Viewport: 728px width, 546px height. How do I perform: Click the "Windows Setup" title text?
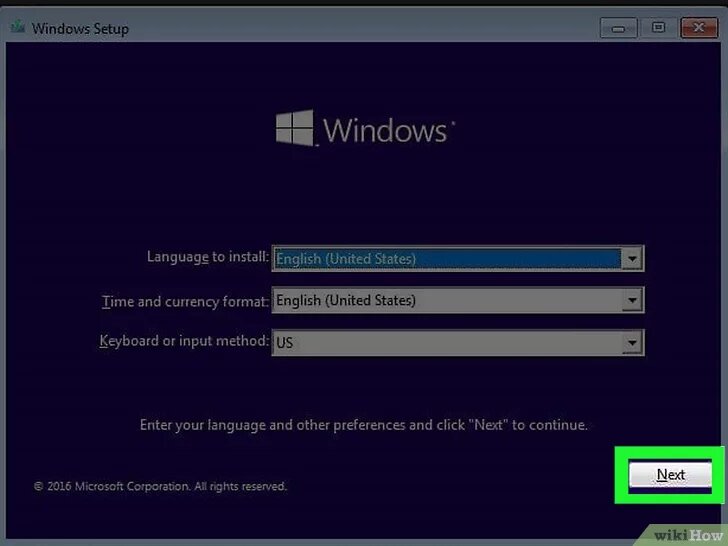(x=80, y=29)
